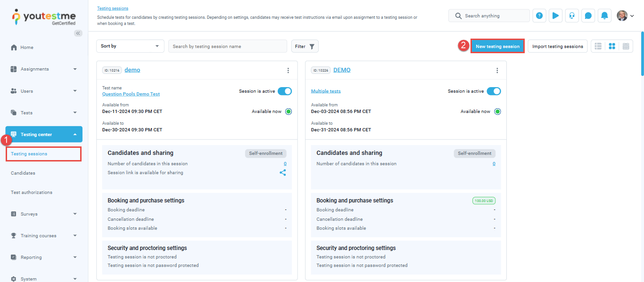The image size is (644, 282).
Task: Toggle Session is active for demo session
Action: [284, 91]
